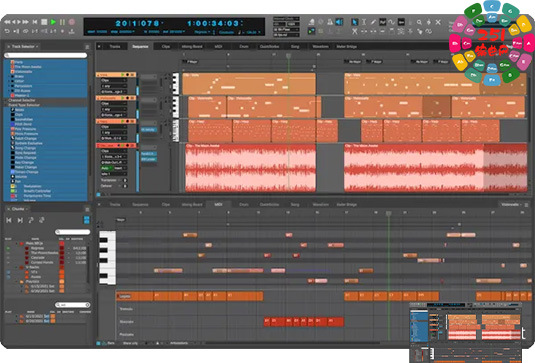Open the Viola track output assignment dropdown
The height and width of the screenshot is (363, 535).
coord(114,92)
